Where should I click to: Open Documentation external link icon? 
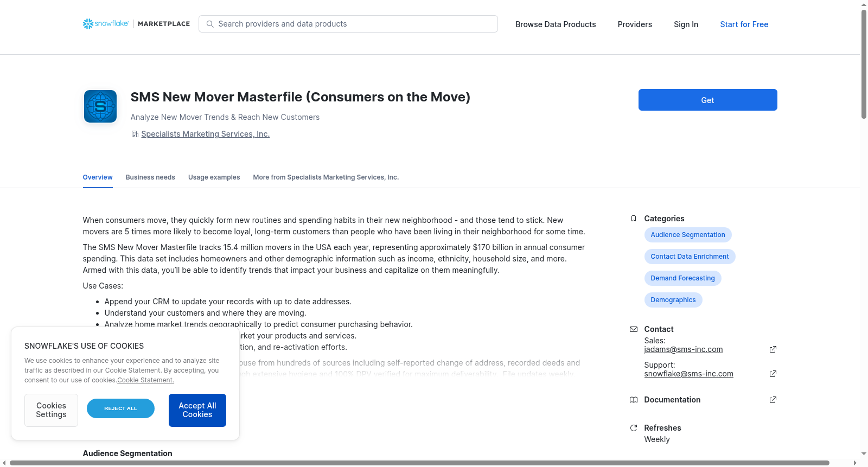[773, 400]
